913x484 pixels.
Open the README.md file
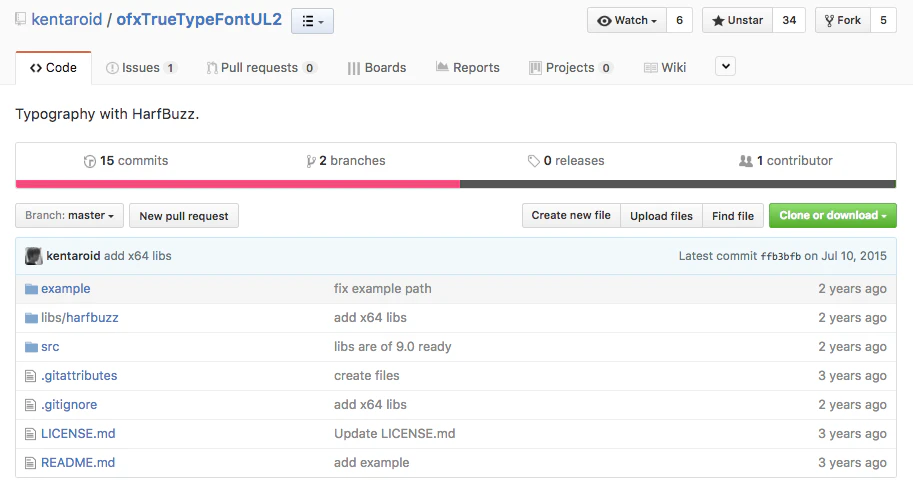pyautogui.click(x=78, y=463)
